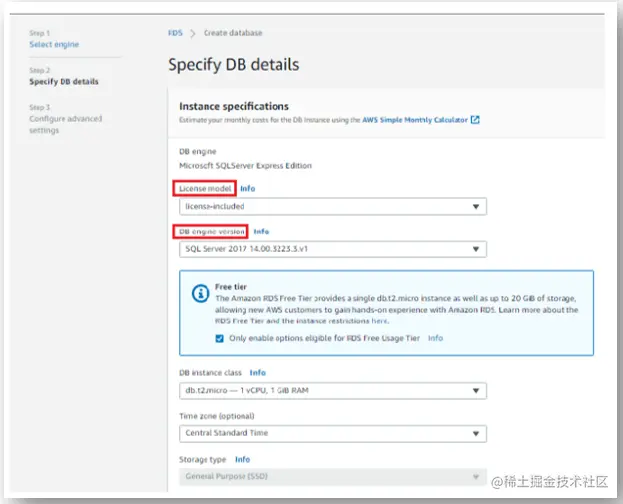Click the 'here' link in Free tier text

(380, 321)
